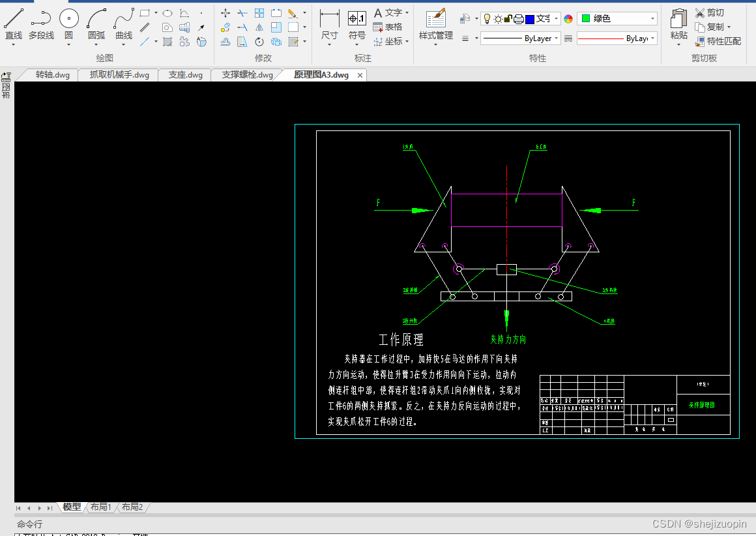Viewport: 756px width, 536px height.
Task: Close the 原理图A3.dwg tab
Action: click(360, 75)
